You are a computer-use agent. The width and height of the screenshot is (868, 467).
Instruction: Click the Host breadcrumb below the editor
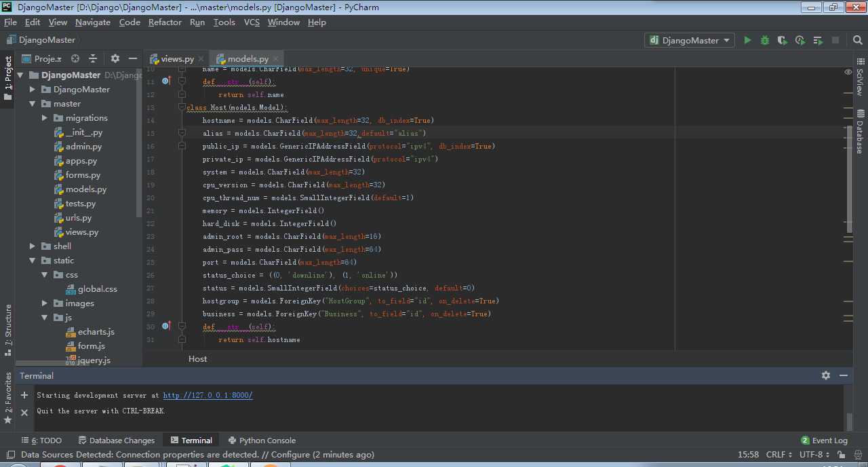coord(198,359)
